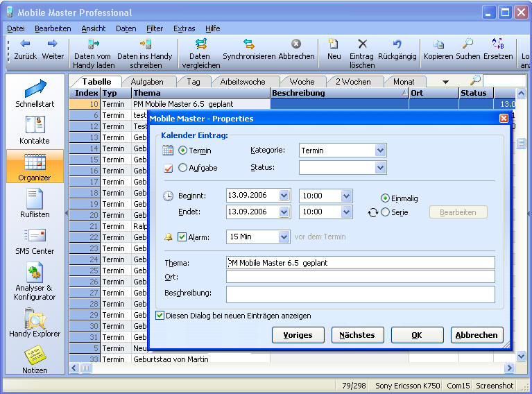Go forward with the Weiter arrow

point(53,49)
